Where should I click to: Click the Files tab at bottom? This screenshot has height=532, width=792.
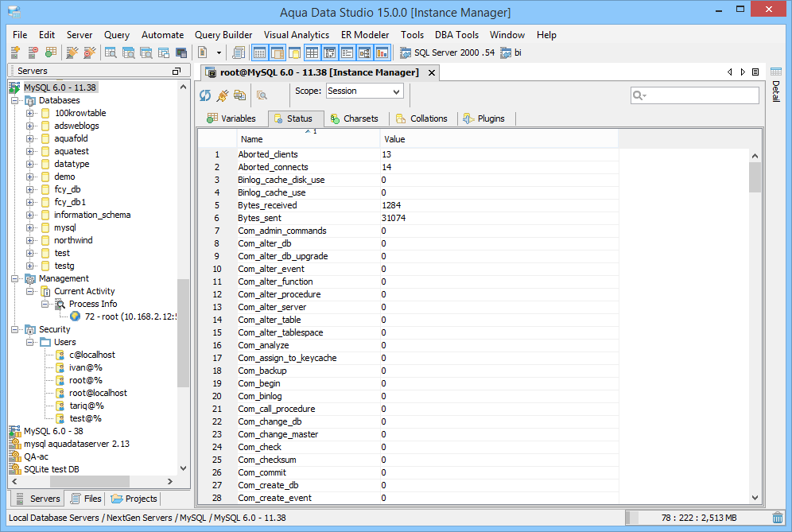(x=87, y=499)
